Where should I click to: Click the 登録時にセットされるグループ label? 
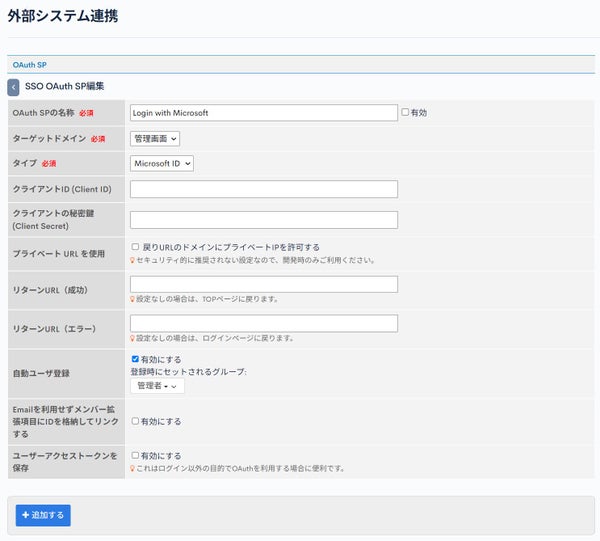click(x=188, y=372)
